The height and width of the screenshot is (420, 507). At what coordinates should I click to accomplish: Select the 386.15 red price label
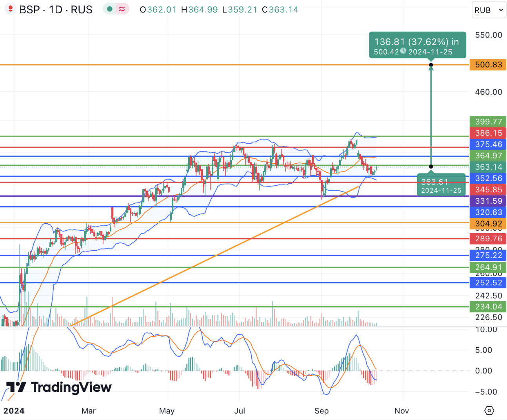tap(488, 133)
